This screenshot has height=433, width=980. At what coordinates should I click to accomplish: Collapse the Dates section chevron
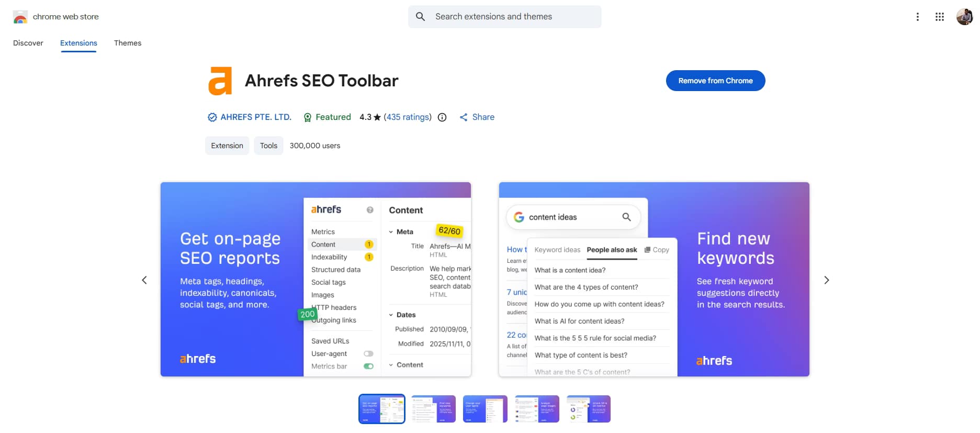[x=391, y=315]
